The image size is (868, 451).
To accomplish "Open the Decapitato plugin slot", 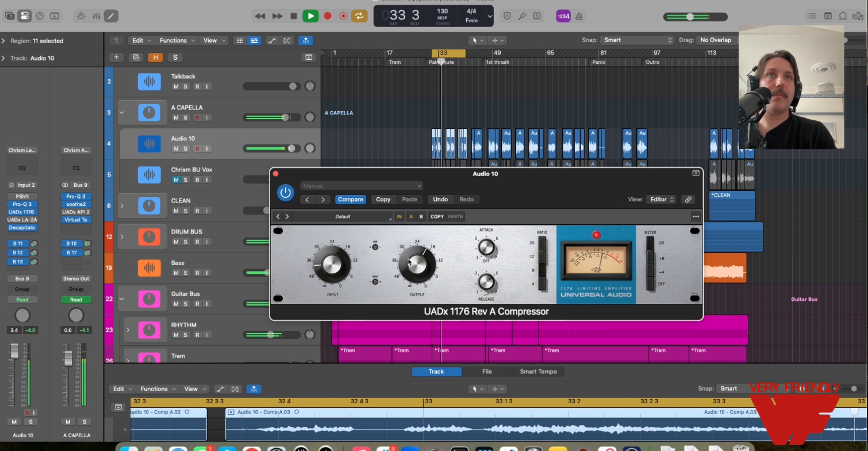I will tap(22, 228).
